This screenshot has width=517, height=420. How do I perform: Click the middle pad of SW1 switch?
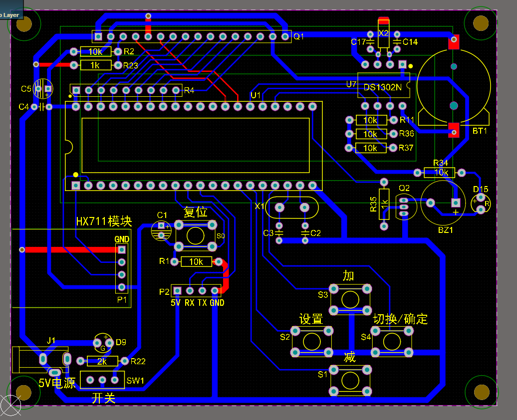point(102,380)
